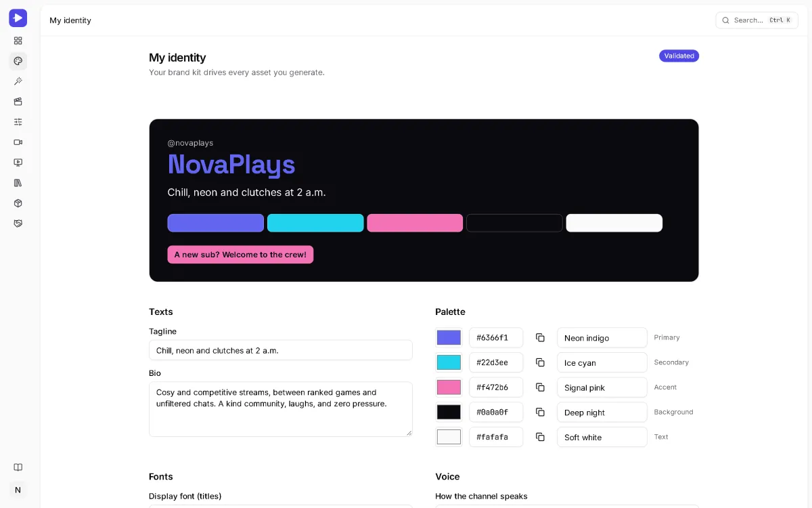Click the @novaplays handle text
This screenshot has height=508, width=812.
[190, 143]
